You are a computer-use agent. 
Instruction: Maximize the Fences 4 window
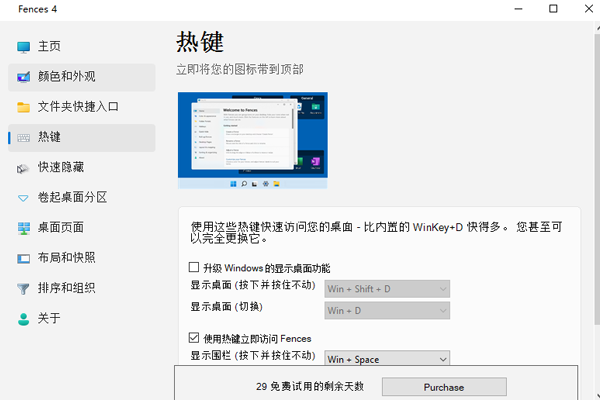pyautogui.click(x=553, y=9)
